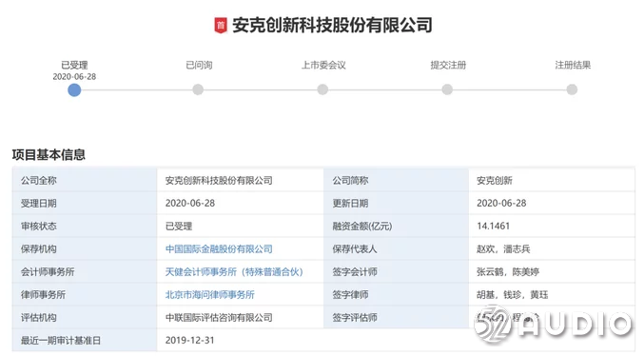Click the 融资金额 value 14.1461
The width and height of the screenshot is (644, 356).
494,227
